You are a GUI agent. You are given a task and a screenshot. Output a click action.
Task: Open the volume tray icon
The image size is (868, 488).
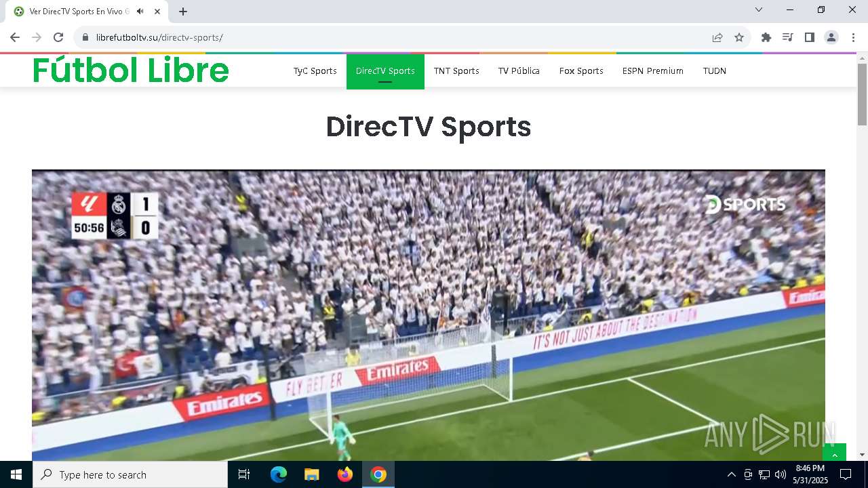pyautogui.click(x=781, y=474)
